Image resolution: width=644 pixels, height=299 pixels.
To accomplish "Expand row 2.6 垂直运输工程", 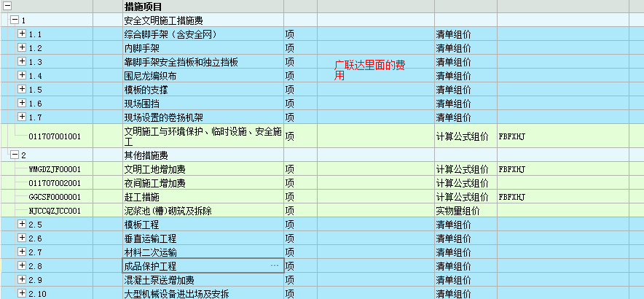I will coord(22,238).
